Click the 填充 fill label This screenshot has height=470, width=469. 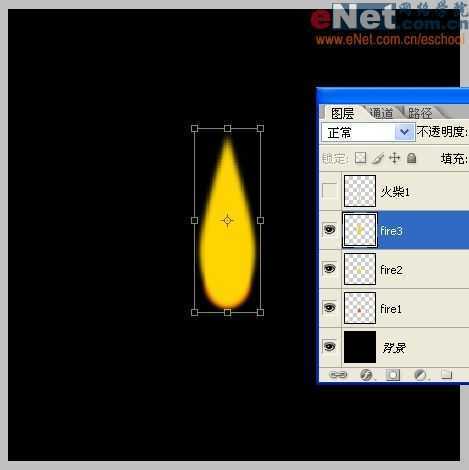[x=454, y=158]
